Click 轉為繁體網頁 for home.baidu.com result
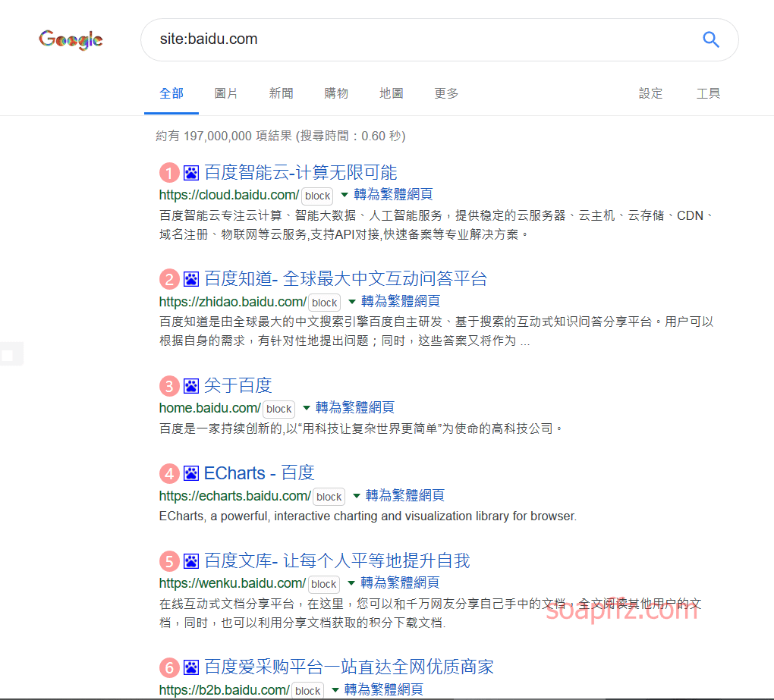The image size is (774, 700). coord(355,408)
